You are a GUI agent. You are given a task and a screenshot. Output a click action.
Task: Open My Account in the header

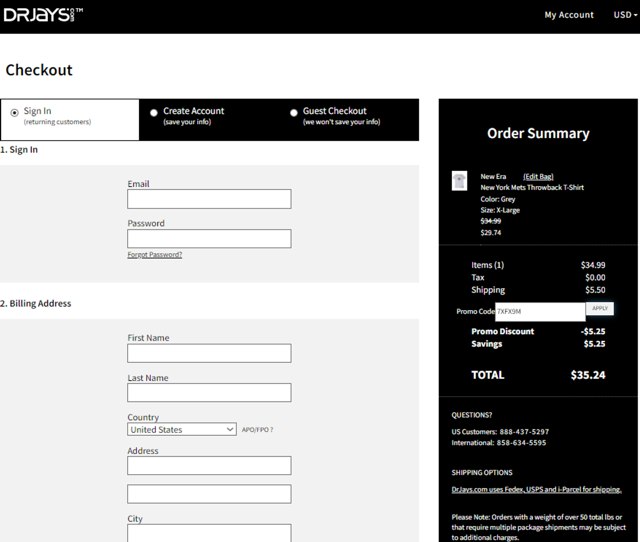569,15
